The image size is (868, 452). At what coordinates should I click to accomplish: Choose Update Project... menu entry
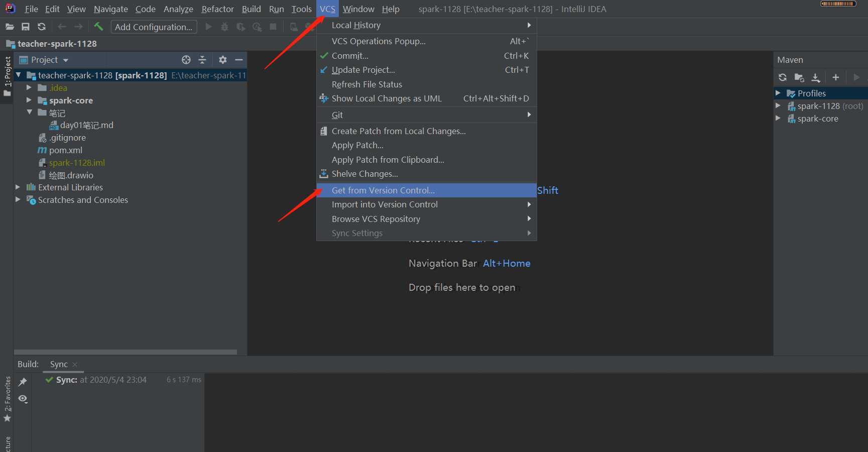(x=427, y=70)
